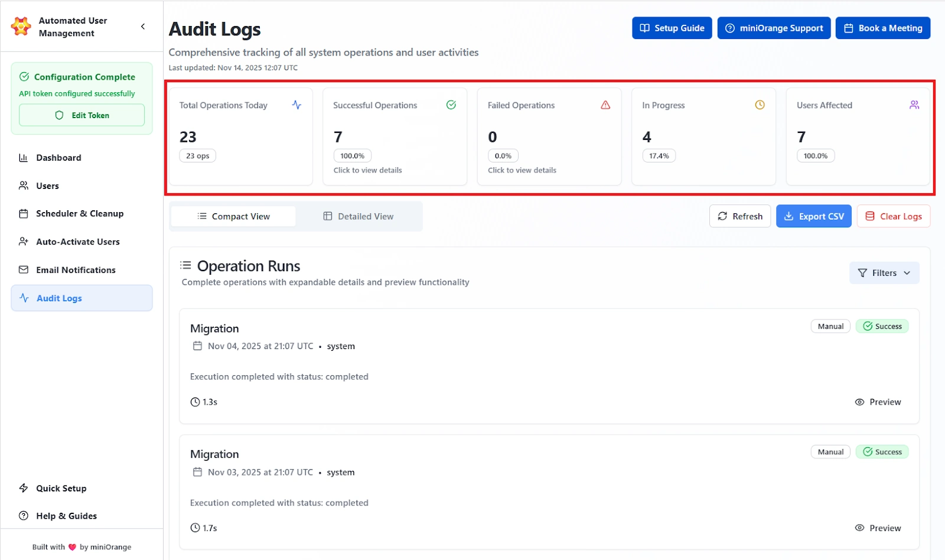Refresh the operation logs
Viewport: 945px width, 560px height.
pyautogui.click(x=739, y=216)
